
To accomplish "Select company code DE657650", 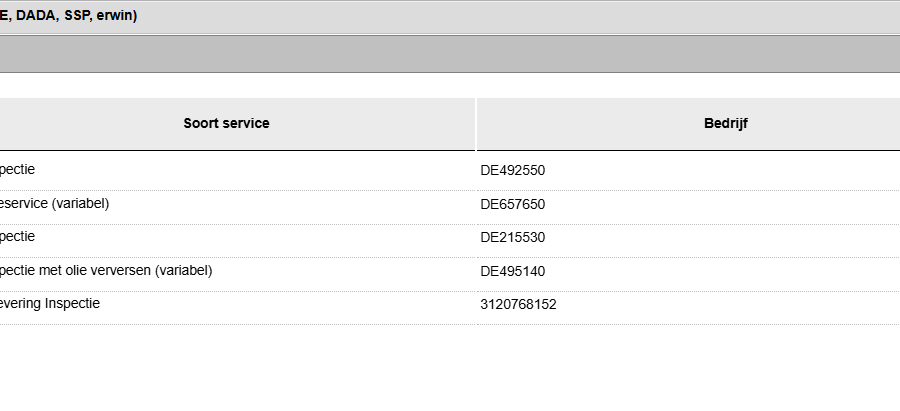I will point(512,204).
